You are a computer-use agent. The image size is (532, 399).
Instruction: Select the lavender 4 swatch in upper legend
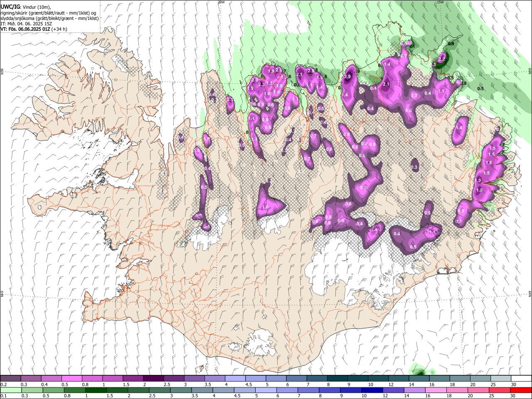234,379
